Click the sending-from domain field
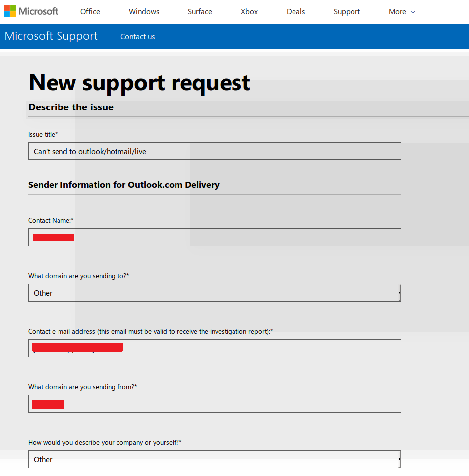 [x=215, y=404]
